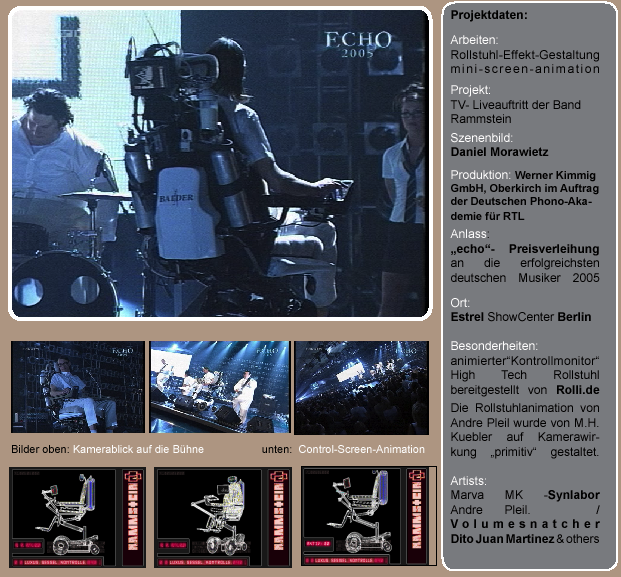Image resolution: width=621 pixels, height=577 pixels.
Task: Click the name 'Daniel Morawietz'
Action: click(499, 152)
